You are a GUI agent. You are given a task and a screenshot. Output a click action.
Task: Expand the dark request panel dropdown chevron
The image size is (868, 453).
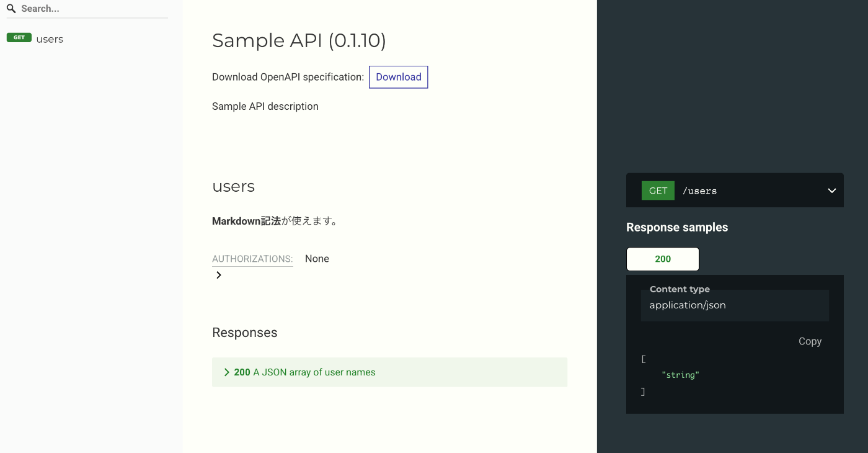click(x=831, y=191)
